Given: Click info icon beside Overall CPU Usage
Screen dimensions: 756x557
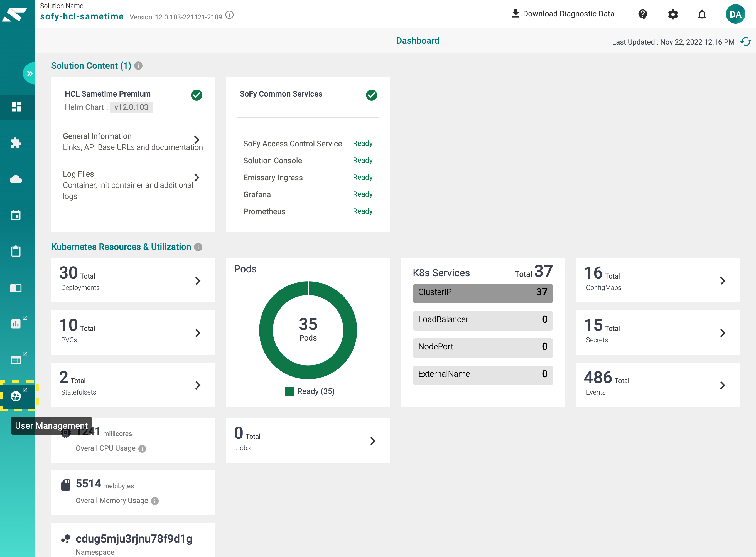Looking at the screenshot, I should coord(142,449).
